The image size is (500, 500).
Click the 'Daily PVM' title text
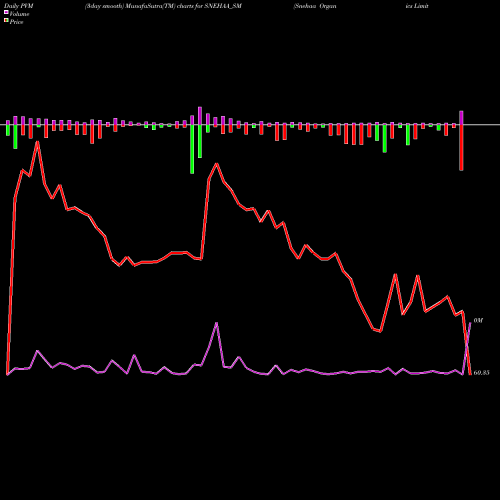19,6
